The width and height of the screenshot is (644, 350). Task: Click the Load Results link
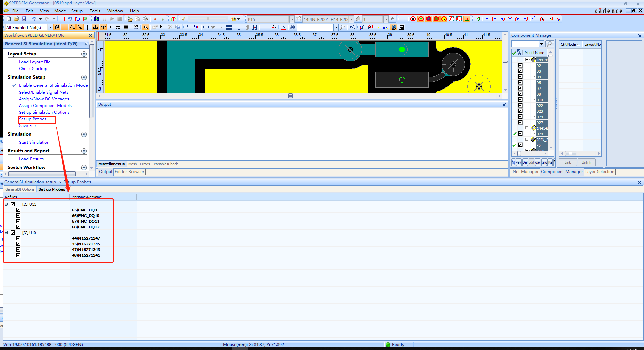click(x=31, y=159)
